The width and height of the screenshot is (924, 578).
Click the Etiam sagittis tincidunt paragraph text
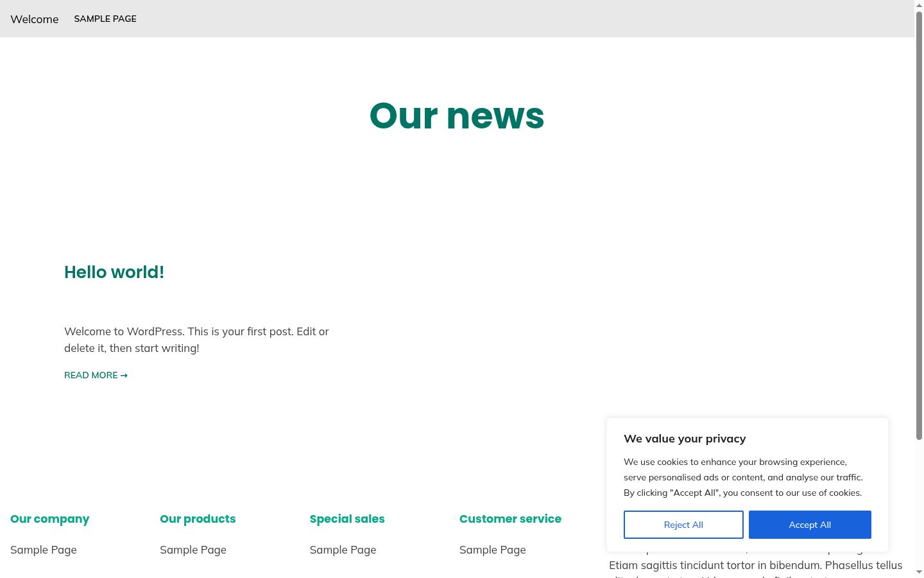pyautogui.click(x=756, y=565)
